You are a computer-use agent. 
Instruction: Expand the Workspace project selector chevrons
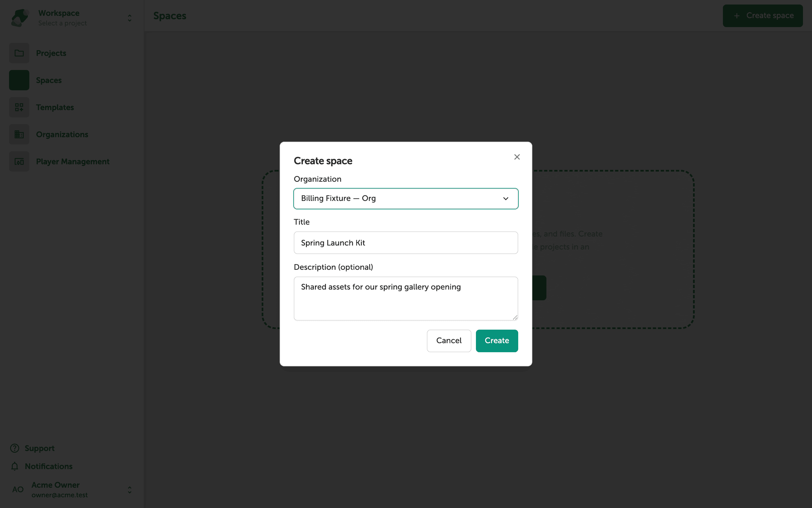[x=129, y=18]
